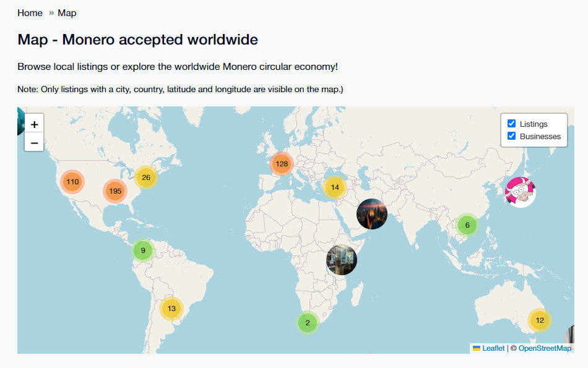
Task: Open the 9 cluster in South America
Action: coord(143,250)
